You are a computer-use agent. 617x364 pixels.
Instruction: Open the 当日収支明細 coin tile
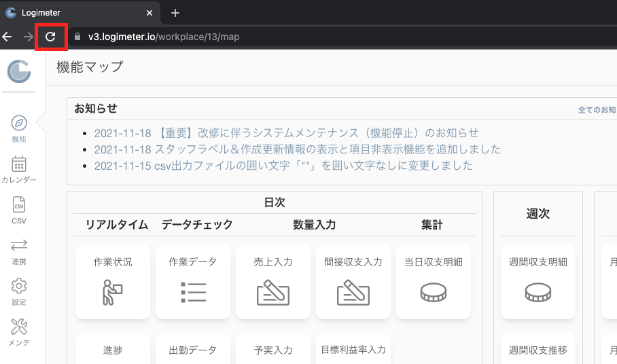tap(434, 282)
